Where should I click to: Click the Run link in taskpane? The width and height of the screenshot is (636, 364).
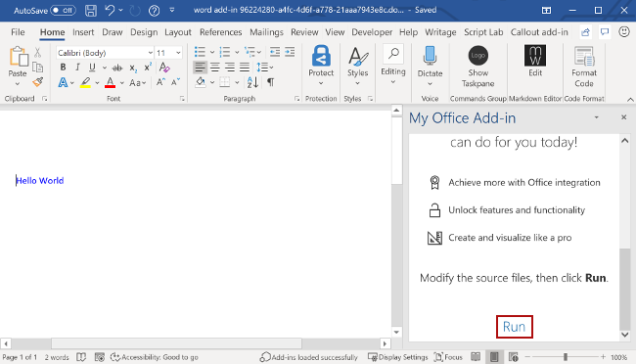click(x=514, y=327)
